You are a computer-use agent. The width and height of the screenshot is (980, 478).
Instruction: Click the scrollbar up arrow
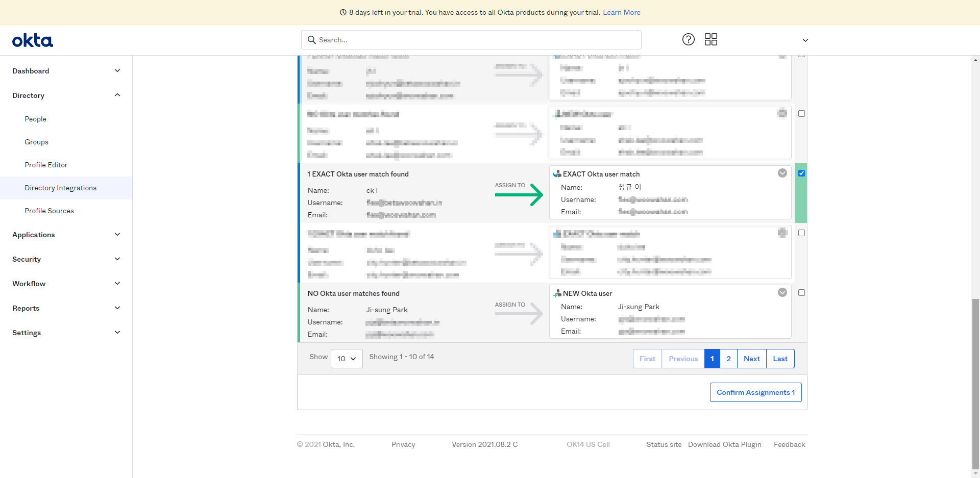pos(976,60)
